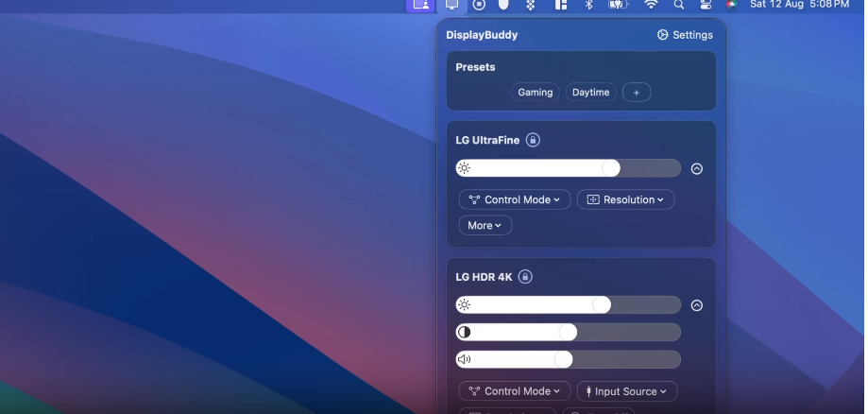868x414 pixels.
Task: Open Spotlight search in menu bar
Action: click(x=679, y=5)
